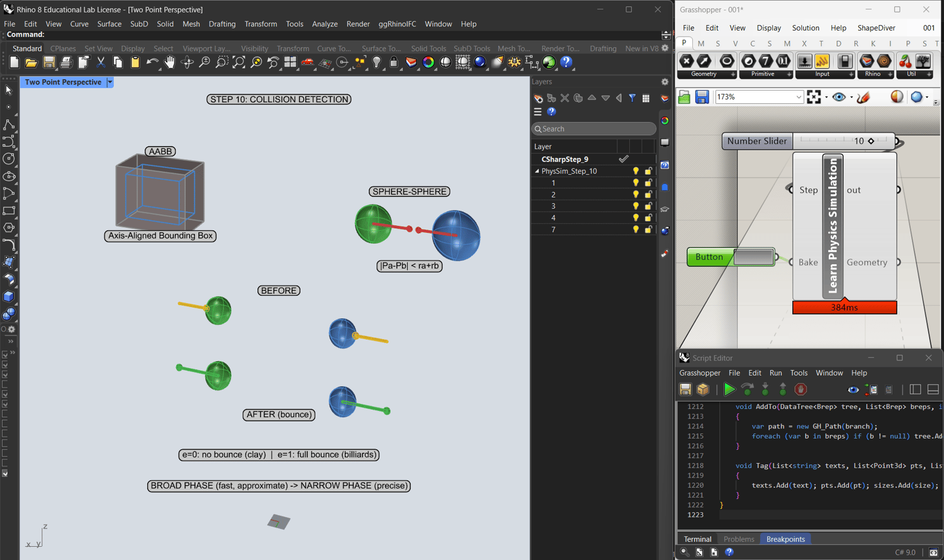Click the layer filter funnel icon
The image size is (944, 560).
pos(632,98)
